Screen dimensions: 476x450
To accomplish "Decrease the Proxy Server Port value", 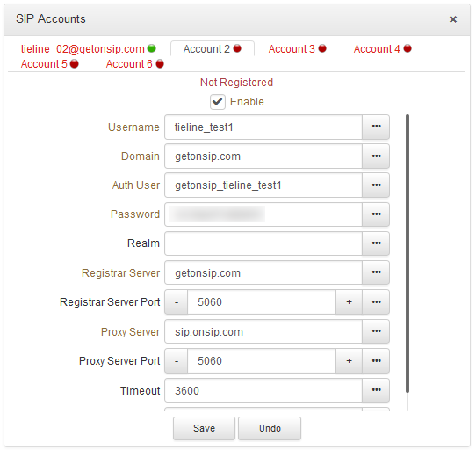I will point(176,361).
